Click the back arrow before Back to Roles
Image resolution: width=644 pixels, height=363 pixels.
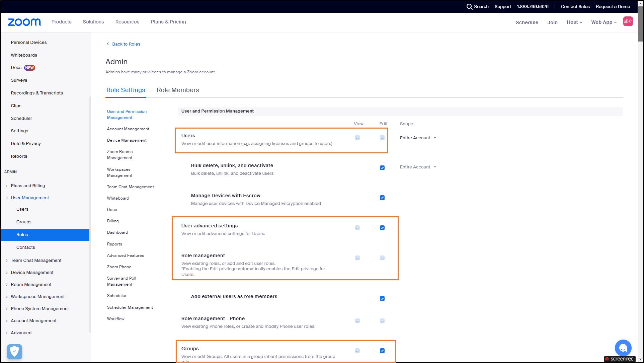click(x=108, y=44)
